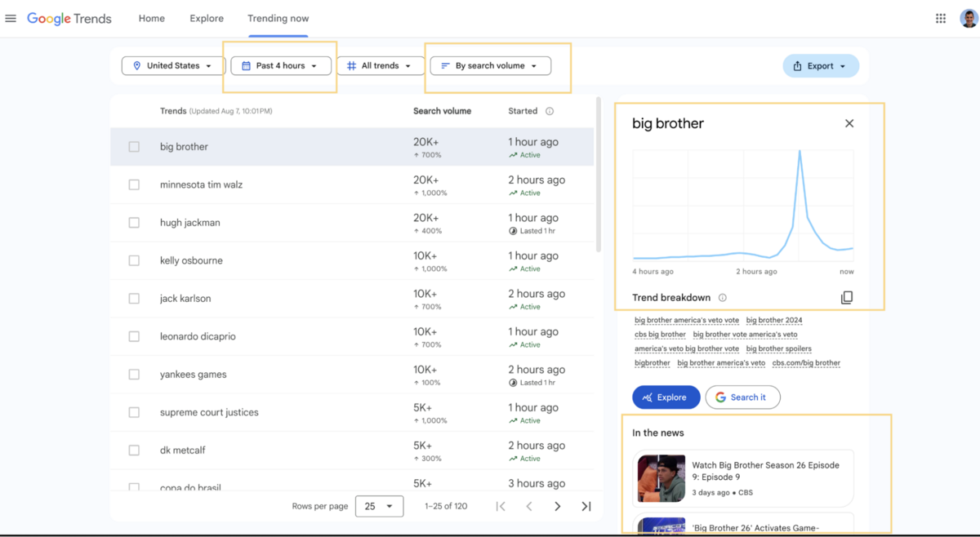
Task: Click the dk metcalf trend name
Action: [x=185, y=450]
